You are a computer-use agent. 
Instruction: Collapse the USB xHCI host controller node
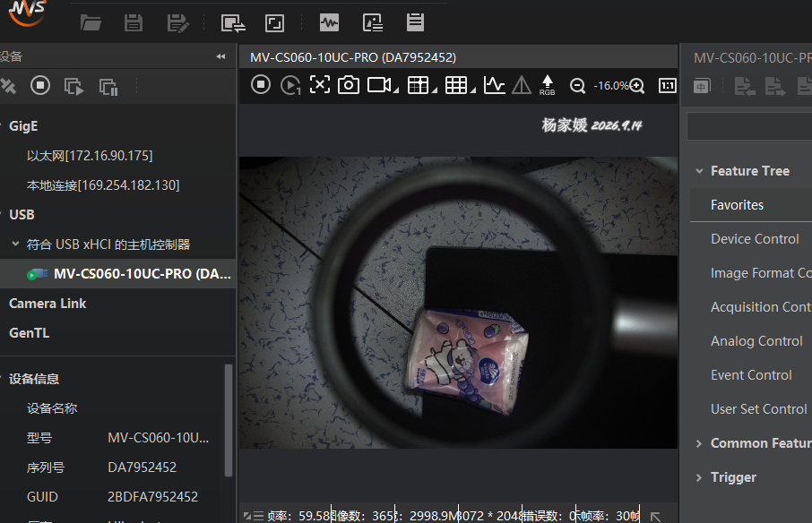coord(15,244)
